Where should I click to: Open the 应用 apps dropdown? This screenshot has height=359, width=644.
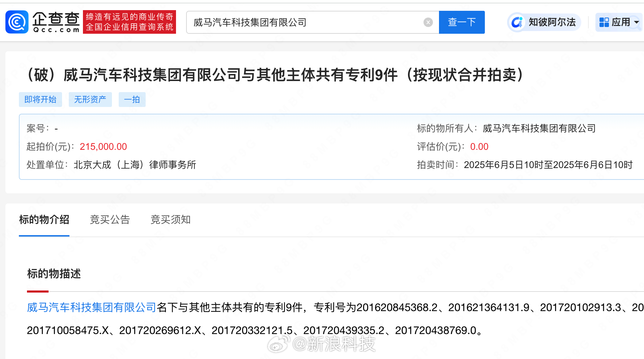click(x=619, y=22)
